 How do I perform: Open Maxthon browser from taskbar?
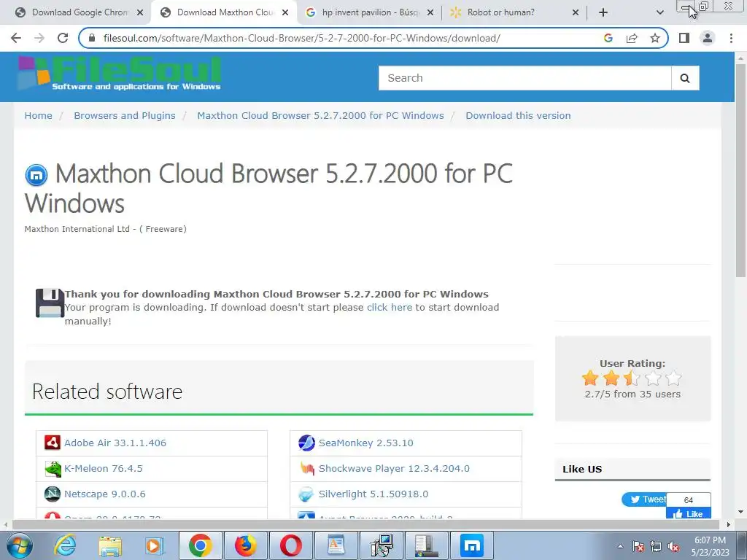point(472,545)
